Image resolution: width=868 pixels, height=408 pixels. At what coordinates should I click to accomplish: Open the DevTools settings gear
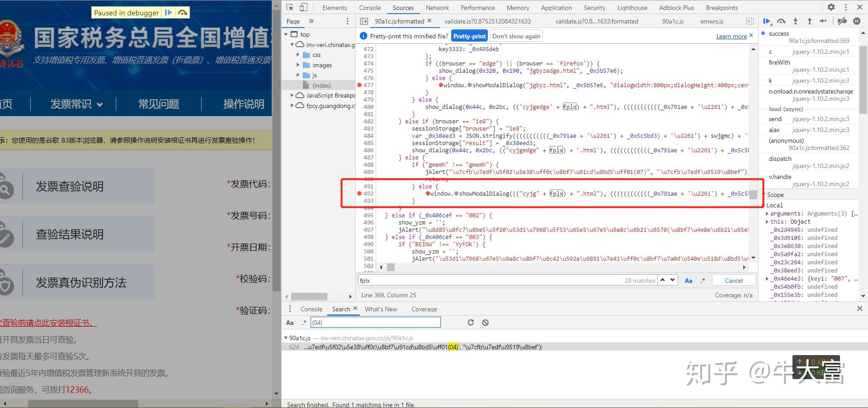click(x=831, y=7)
